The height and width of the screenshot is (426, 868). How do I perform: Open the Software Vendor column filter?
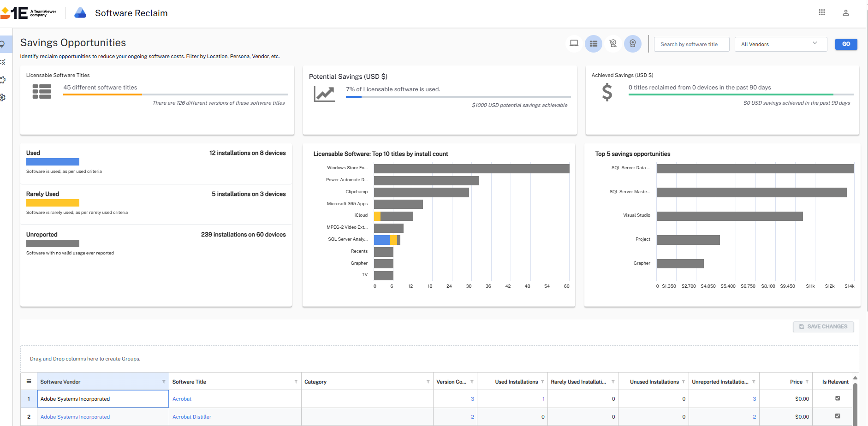click(x=164, y=382)
